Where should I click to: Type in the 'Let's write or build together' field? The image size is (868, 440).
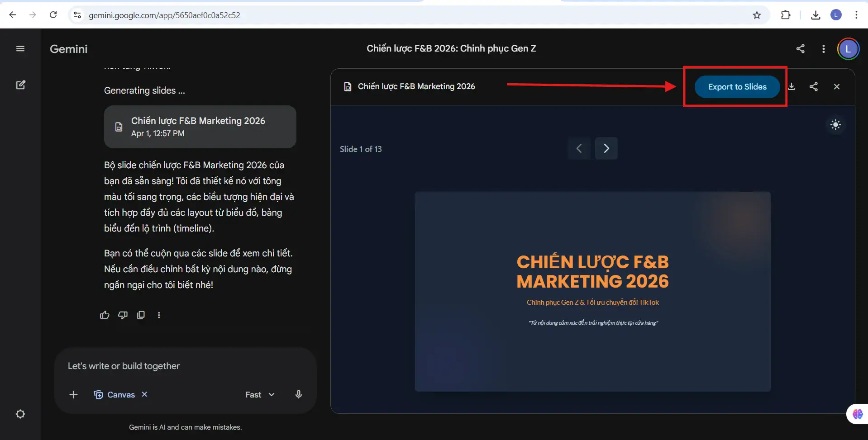tap(181, 366)
